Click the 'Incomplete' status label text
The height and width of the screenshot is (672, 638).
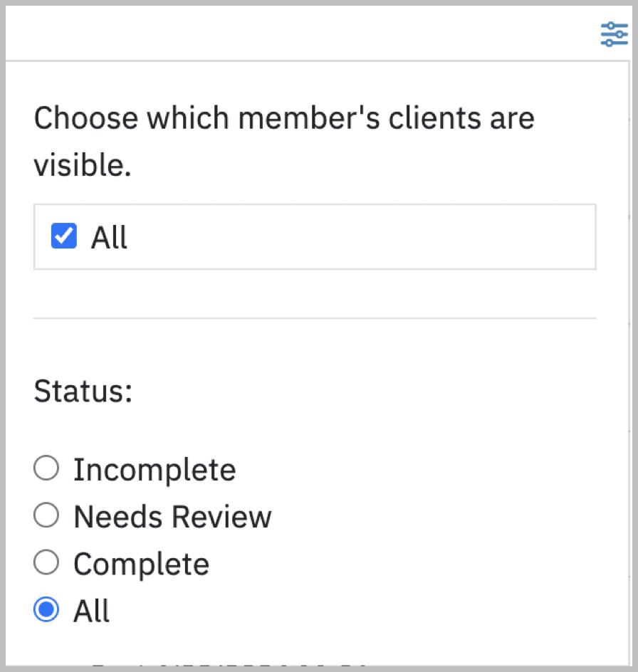coord(155,470)
